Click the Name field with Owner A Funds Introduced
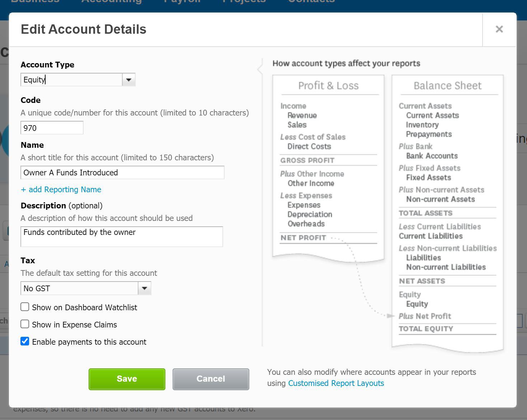 pos(122,173)
